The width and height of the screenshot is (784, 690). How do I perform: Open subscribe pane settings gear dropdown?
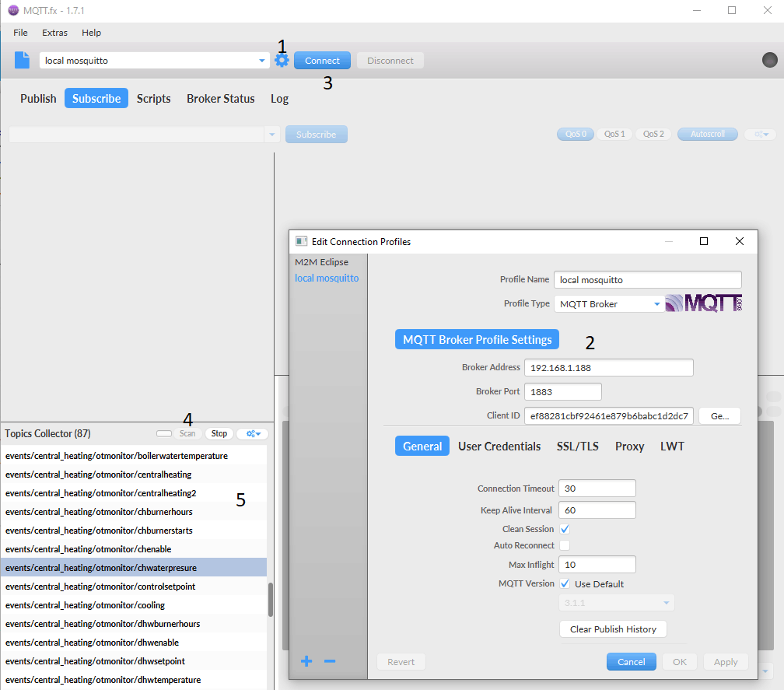click(x=761, y=134)
